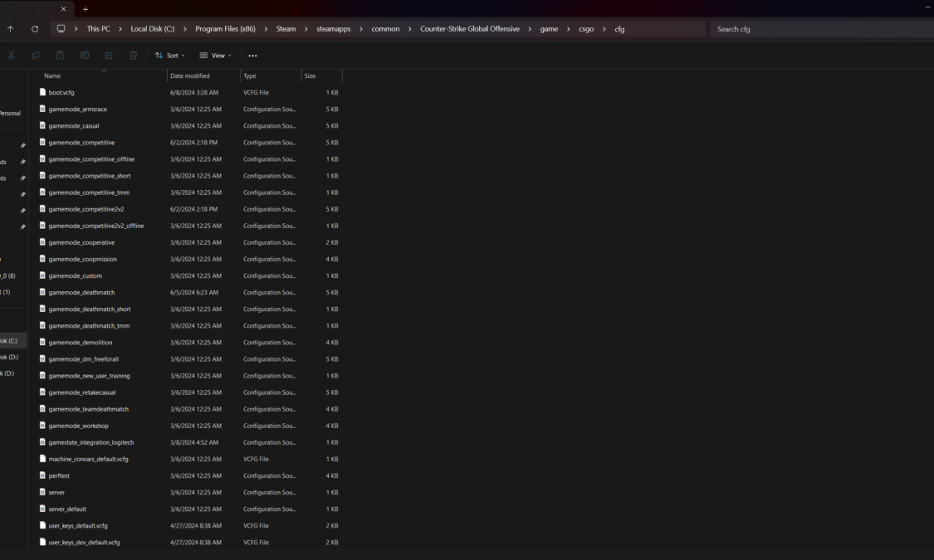Expand the chevron after Steam in path
The image size is (934, 560).
[306, 29]
